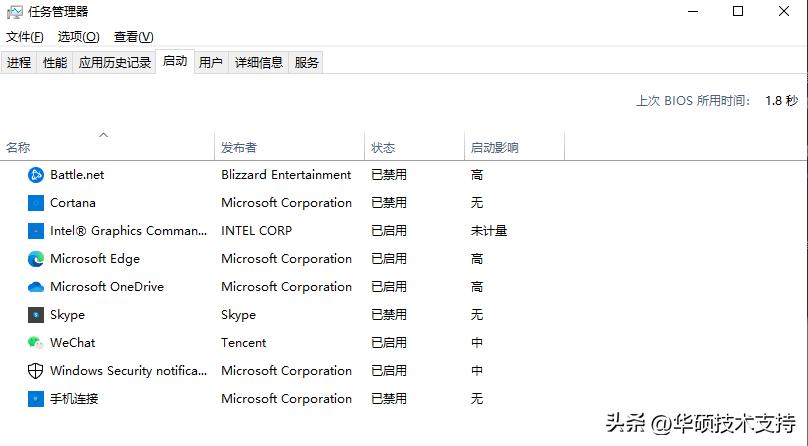Click publisher Blizzard Entertainment

pyautogui.click(x=286, y=175)
